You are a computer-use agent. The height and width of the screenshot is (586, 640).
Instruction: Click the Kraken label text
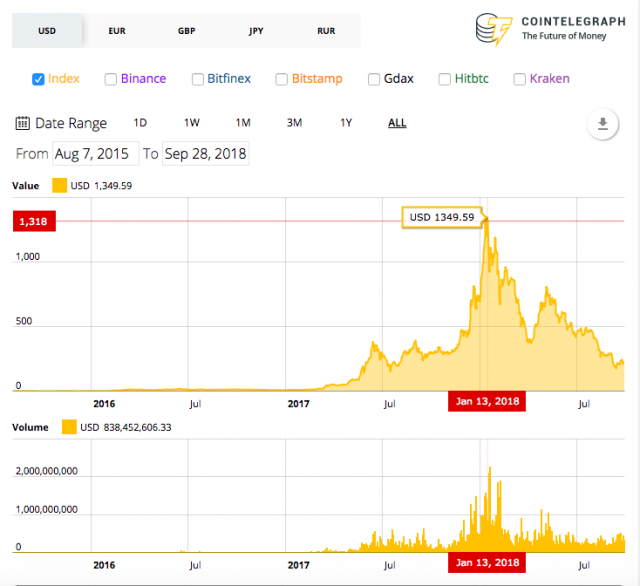point(550,79)
